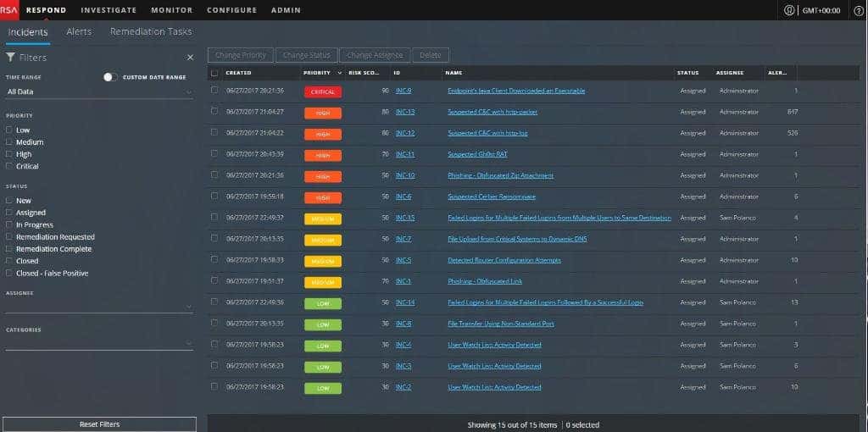Open the All Data time range dropdown
This screenshot has width=868, height=432.
[99, 91]
